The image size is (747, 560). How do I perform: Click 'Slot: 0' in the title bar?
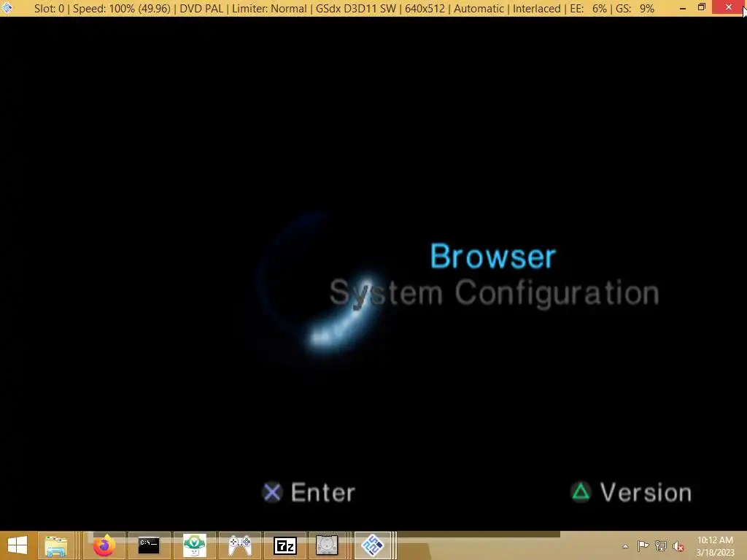click(49, 9)
